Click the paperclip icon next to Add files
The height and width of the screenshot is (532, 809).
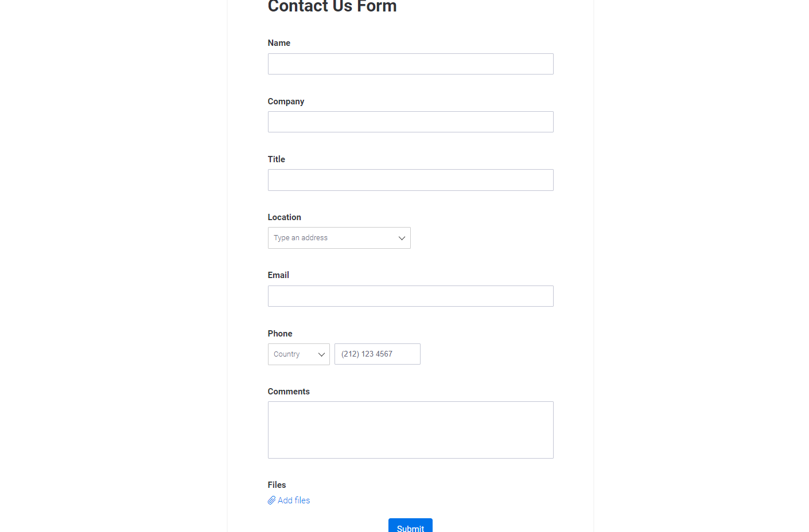(271, 500)
